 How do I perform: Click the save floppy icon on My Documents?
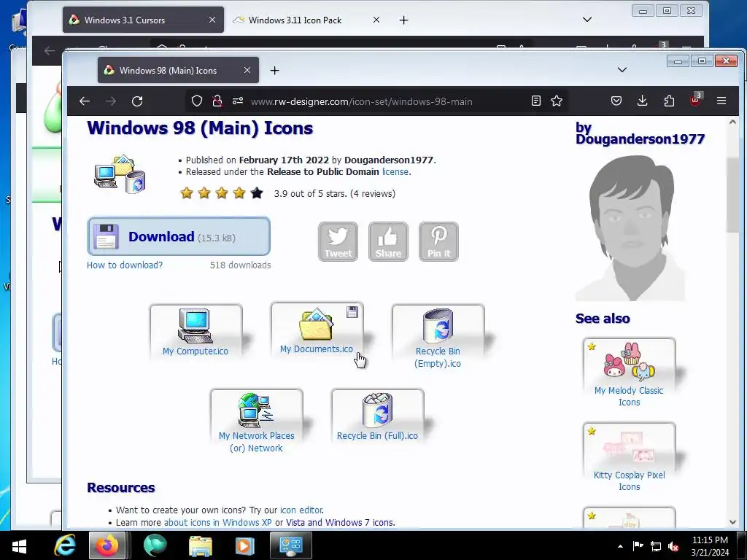pyautogui.click(x=352, y=312)
